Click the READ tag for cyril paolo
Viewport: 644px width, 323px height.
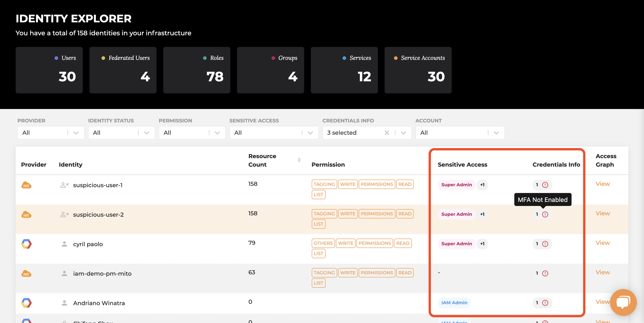(x=403, y=243)
